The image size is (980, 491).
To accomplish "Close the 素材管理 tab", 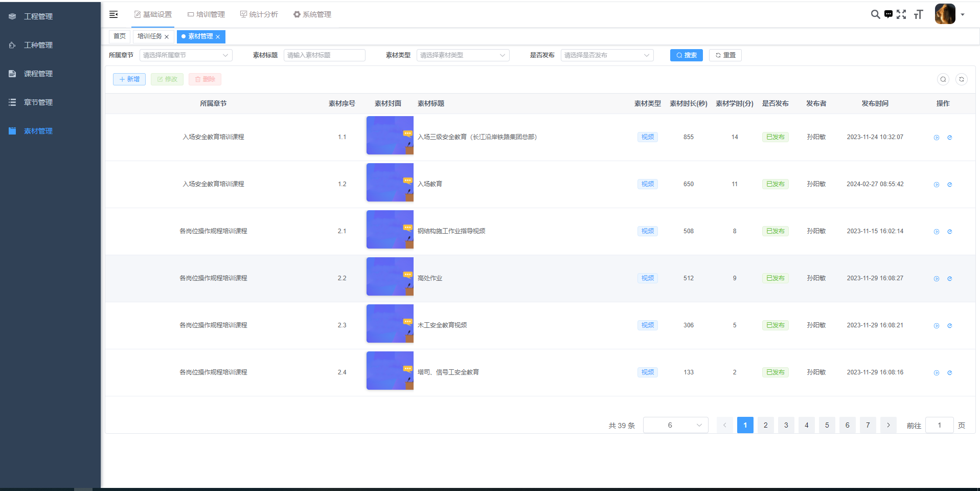I will (218, 37).
